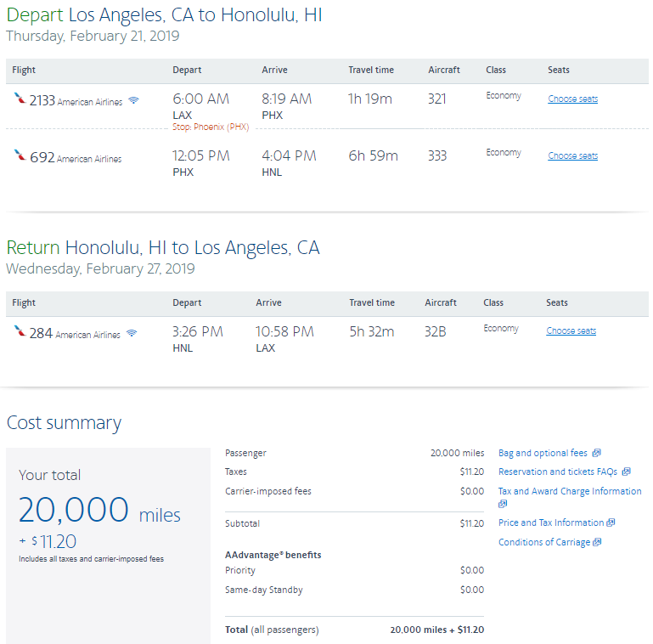
Task: Click the American Airlines logo beside flight 692
Action: 20,156
